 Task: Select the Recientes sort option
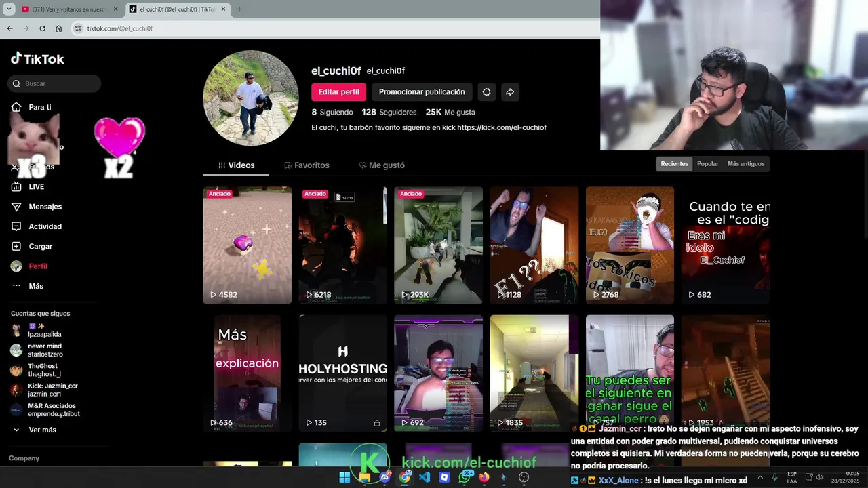click(675, 164)
